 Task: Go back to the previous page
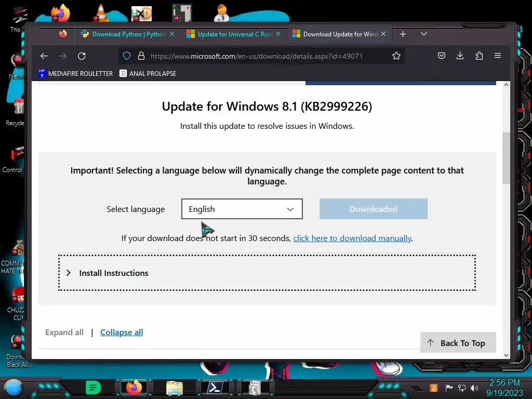(x=44, y=56)
